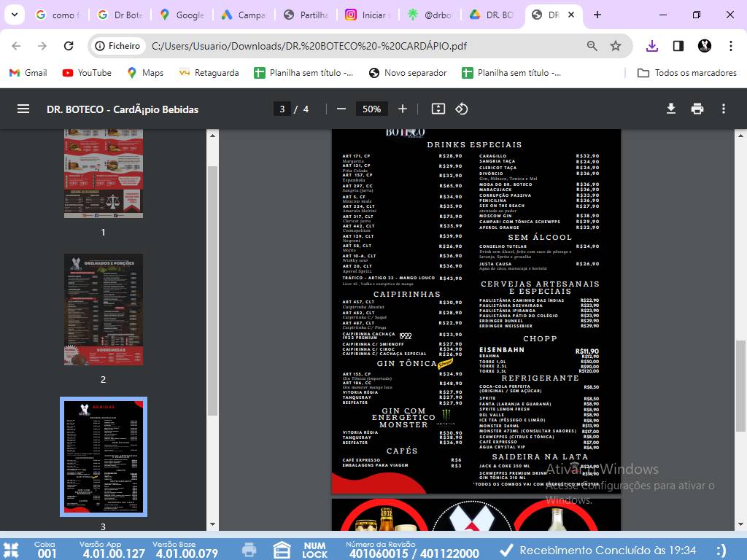Select page 2 thumbnail
This screenshot has width=747, height=560.
(104, 309)
